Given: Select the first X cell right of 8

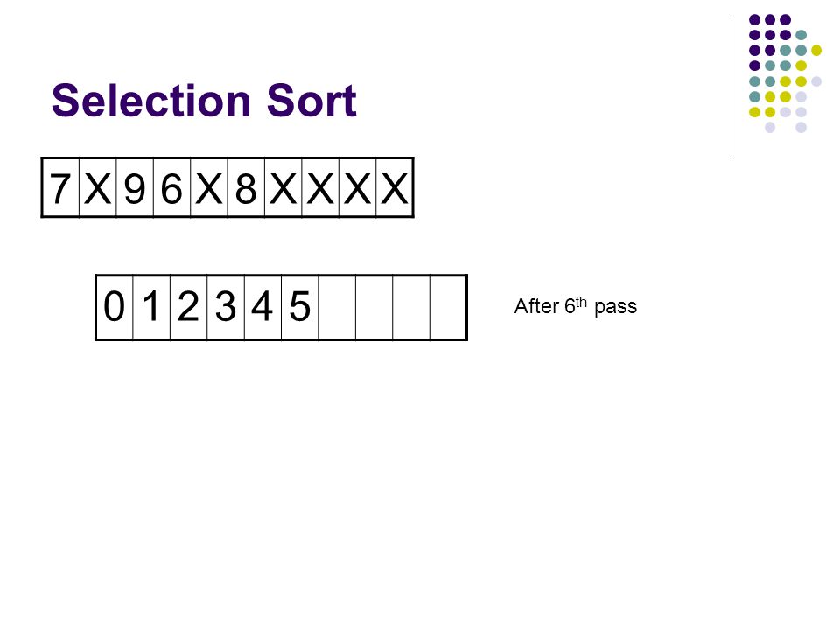Looking at the screenshot, I should (283, 187).
